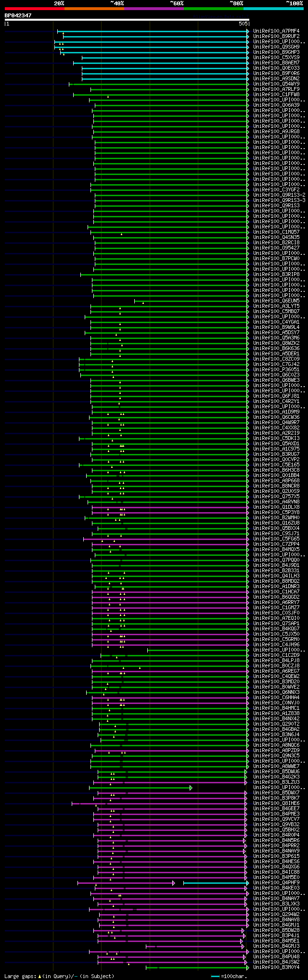This screenshot has height=980, width=308.
Task: Open hit UniRef100_C5XVS9
Action: (x=276, y=58)
